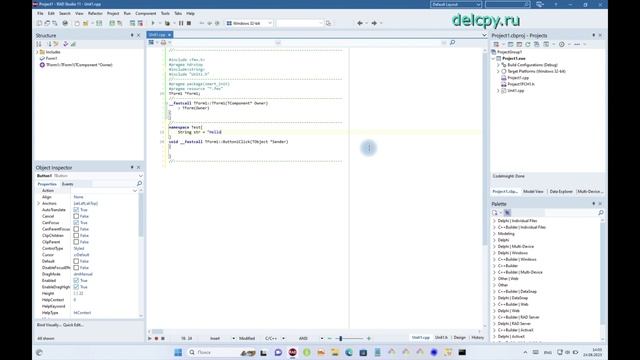Click the program Stop square toolbar icon
640x360 pixels.
189,23
